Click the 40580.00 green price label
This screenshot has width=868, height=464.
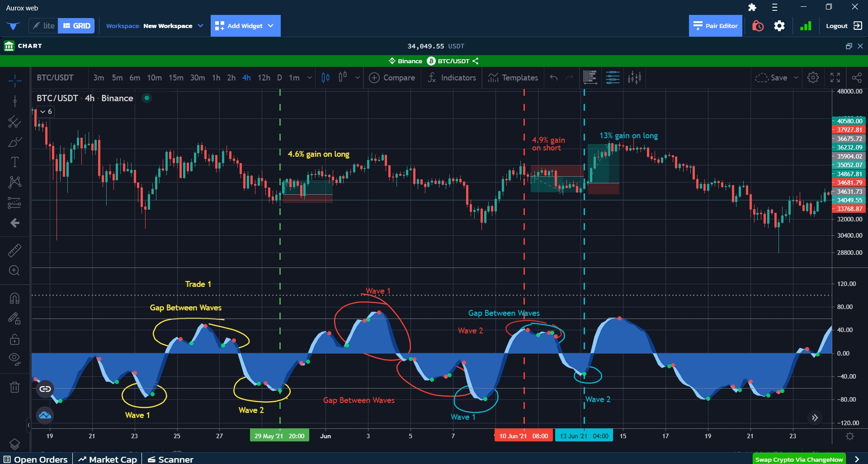pyautogui.click(x=849, y=121)
